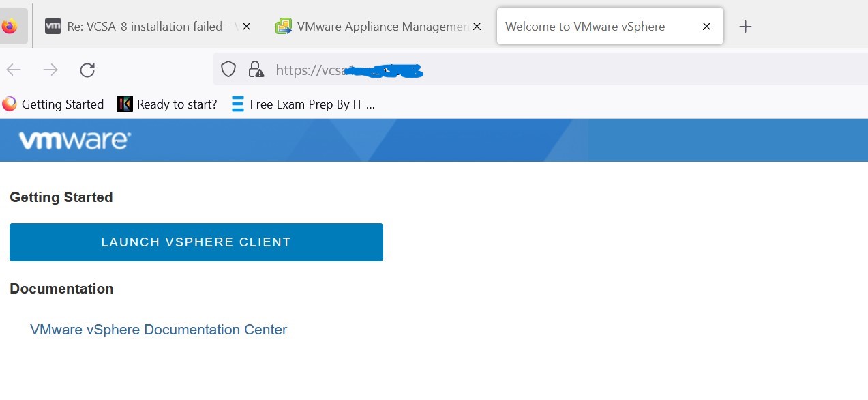
Task: Click the Documentation heading text
Action: pyautogui.click(x=61, y=289)
